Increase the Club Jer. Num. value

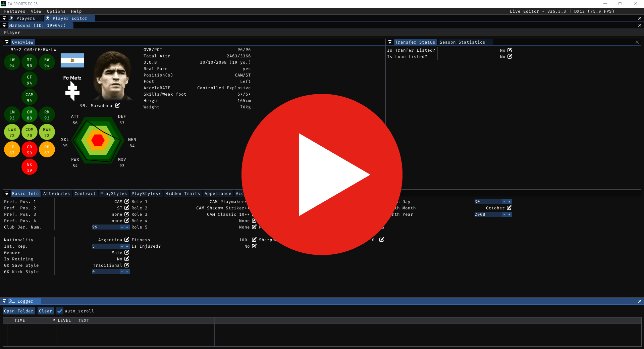point(127,227)
